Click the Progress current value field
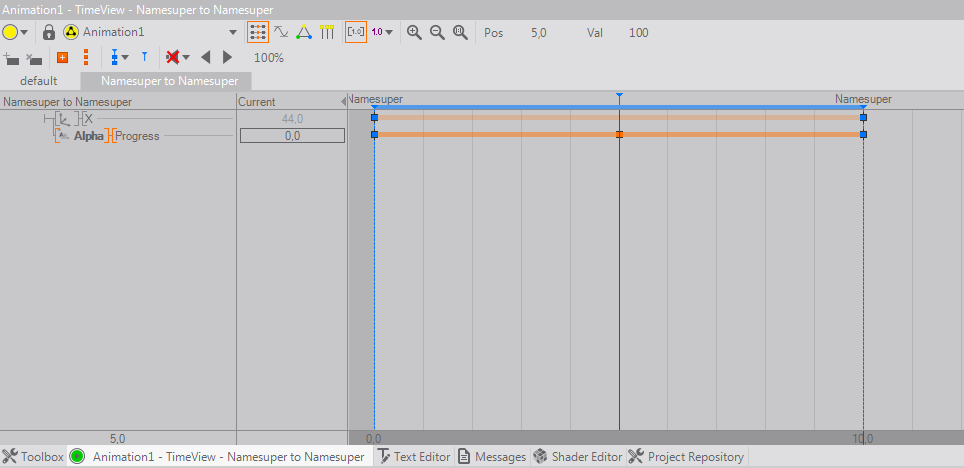 tap(292, 136)
